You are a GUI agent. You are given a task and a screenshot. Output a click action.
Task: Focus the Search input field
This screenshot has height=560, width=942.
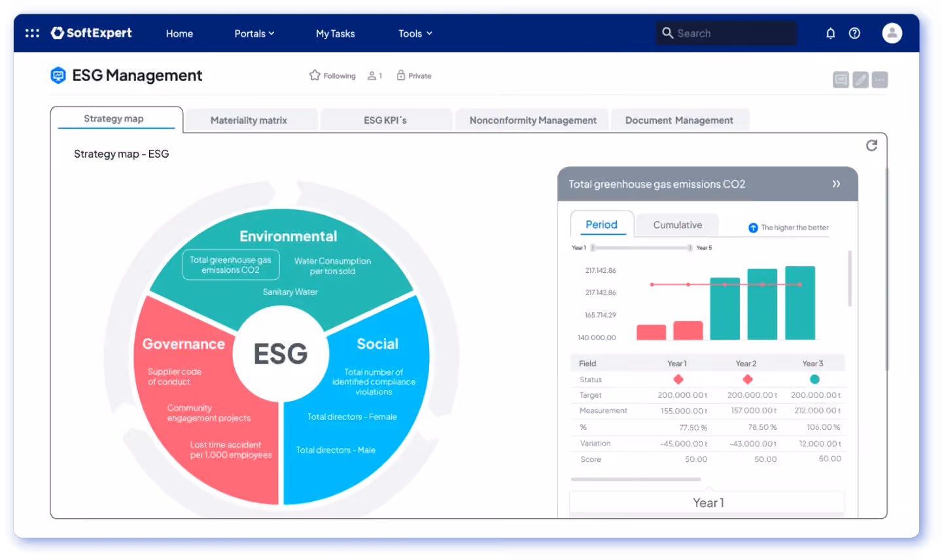[726, 33]
